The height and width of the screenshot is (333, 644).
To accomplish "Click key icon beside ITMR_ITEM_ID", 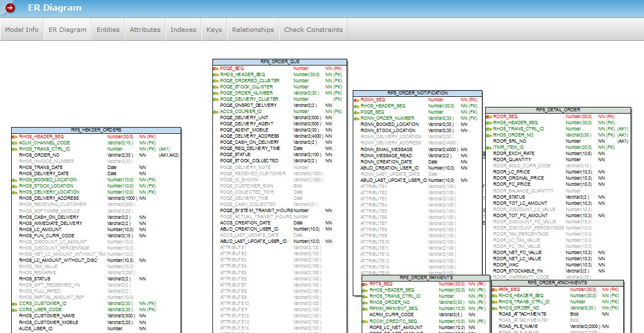I will pyautogui.click(x=489, y=147).
